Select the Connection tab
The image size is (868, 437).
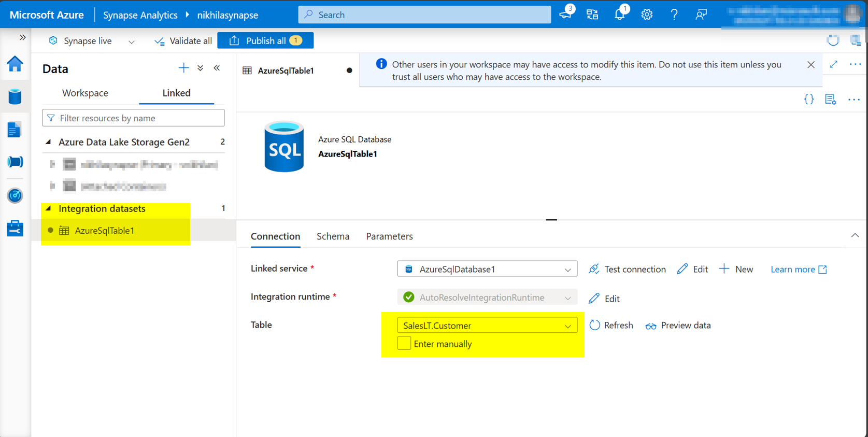pyautogui.click(x=275, y=236)
